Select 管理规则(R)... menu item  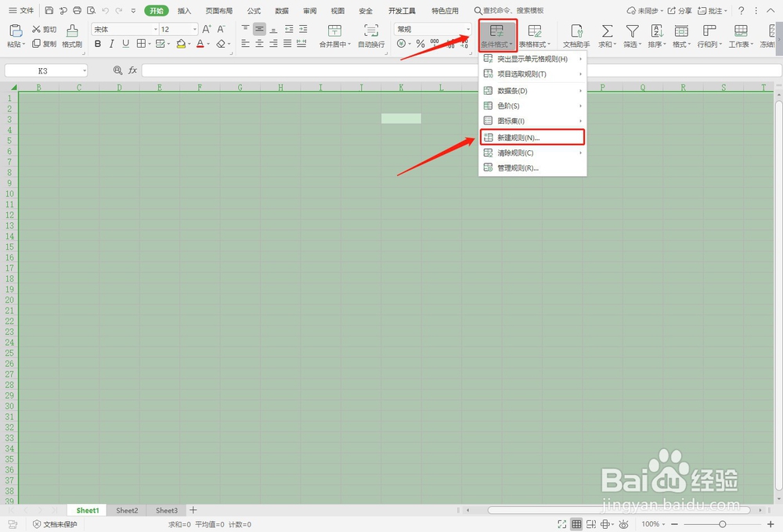[532, 167]
